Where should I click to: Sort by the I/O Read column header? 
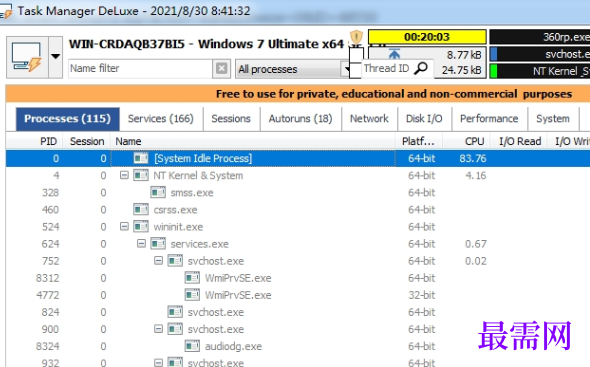tap(520, 141)
